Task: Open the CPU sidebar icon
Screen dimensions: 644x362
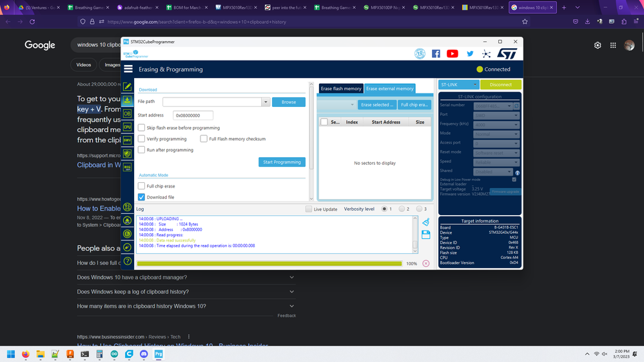Action: [128, 127]
